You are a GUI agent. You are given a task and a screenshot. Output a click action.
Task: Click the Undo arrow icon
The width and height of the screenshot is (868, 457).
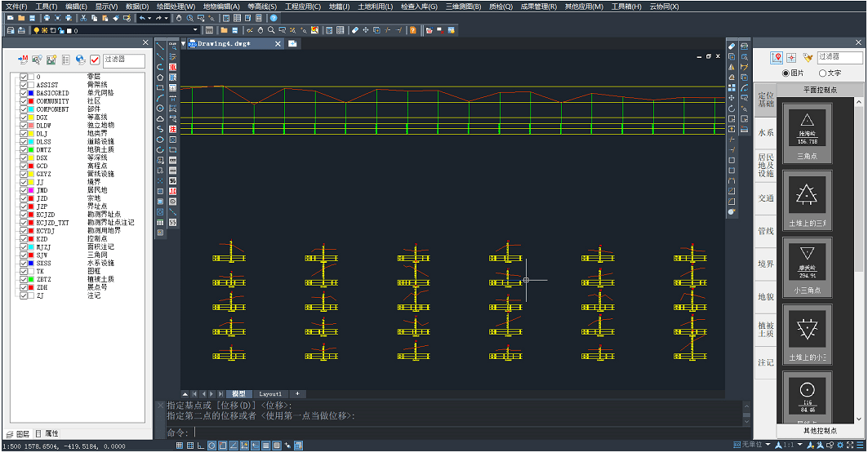click(x=142, y=18)
